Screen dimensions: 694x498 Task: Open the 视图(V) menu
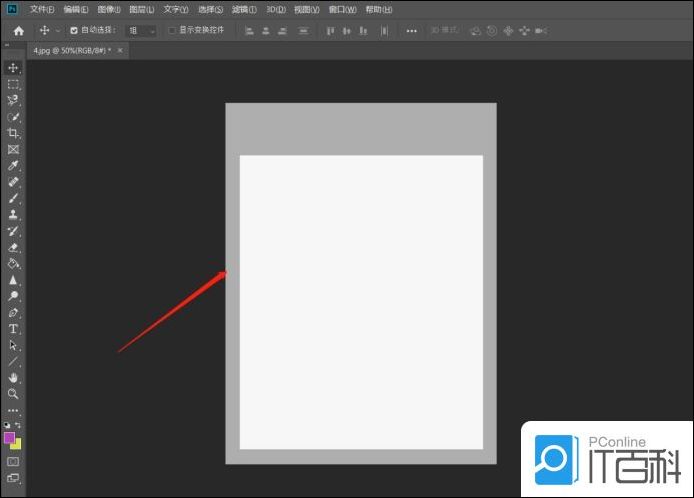point(307,9)
